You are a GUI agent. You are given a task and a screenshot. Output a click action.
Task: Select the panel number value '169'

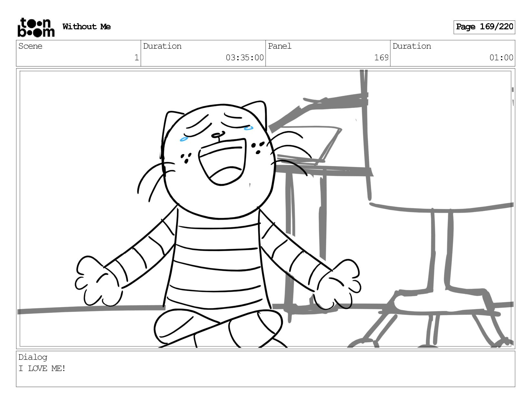pyautogui.click(x=381, y=58)
